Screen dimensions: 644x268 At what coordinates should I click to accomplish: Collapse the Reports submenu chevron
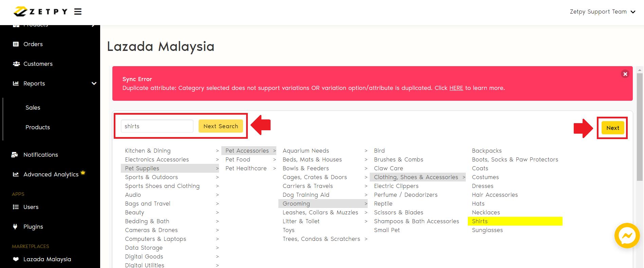[x=94, y=83]
